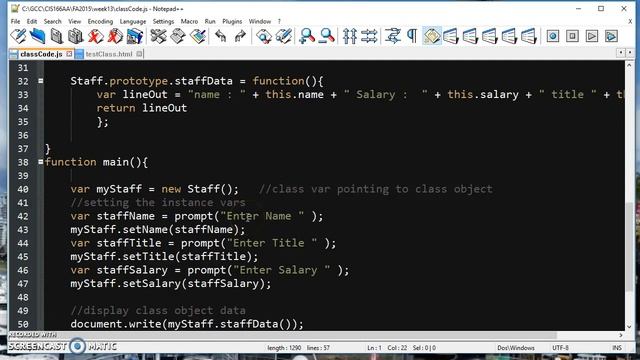
Task: Toggle INS insert mode in status bar
Action: [x=617, y=348]
